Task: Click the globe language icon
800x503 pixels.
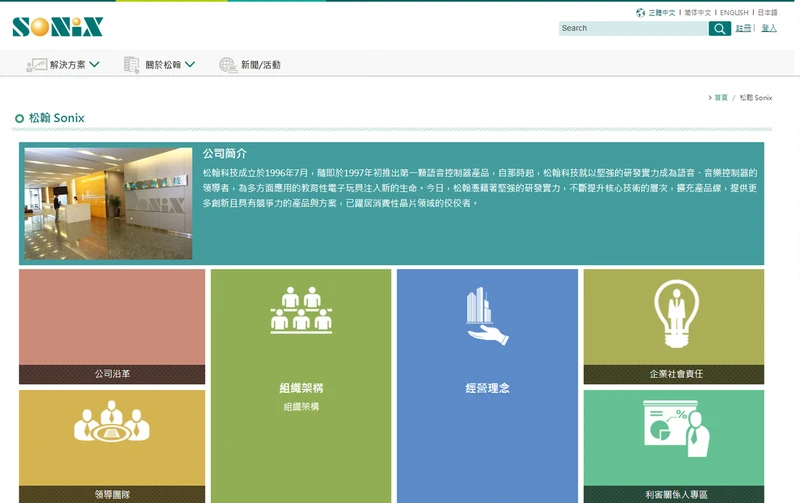Action: pyautogui.click(x=640, y=13)
